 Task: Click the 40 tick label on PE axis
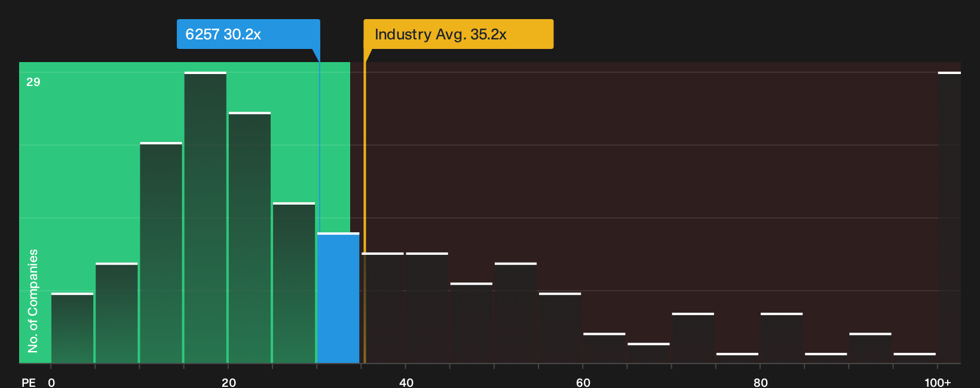tap(406, 383)
